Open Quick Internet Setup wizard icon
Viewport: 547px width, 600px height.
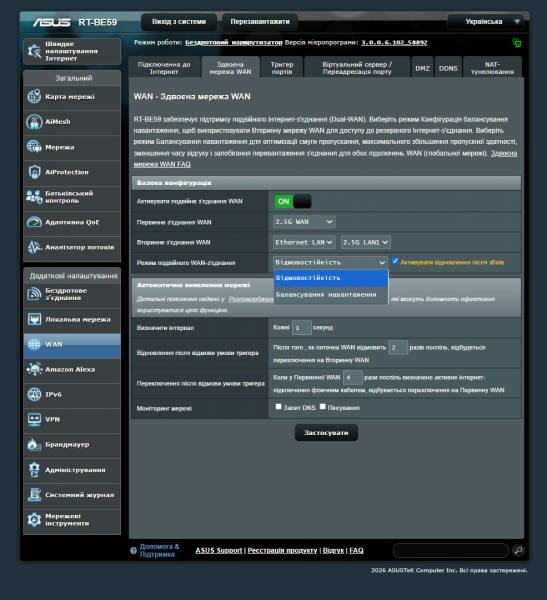pos(34,51)
